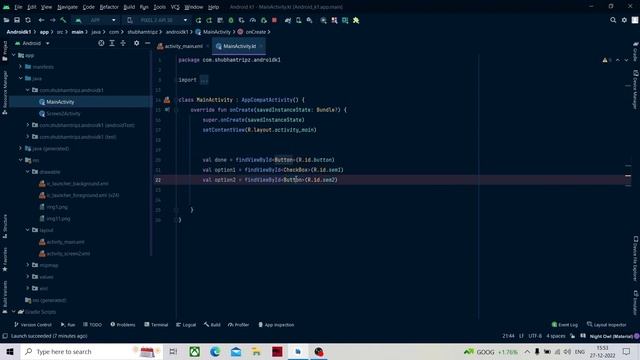Expand the manifests folder
This screenshot has width=640, height=360.
click(20, 67)
